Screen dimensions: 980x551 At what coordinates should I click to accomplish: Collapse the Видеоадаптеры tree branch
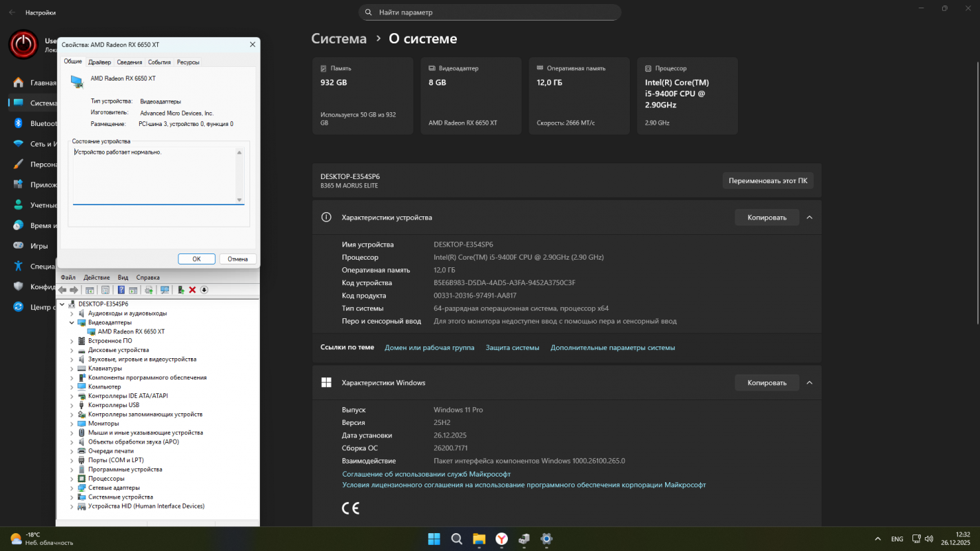click(x=72, y=322)
